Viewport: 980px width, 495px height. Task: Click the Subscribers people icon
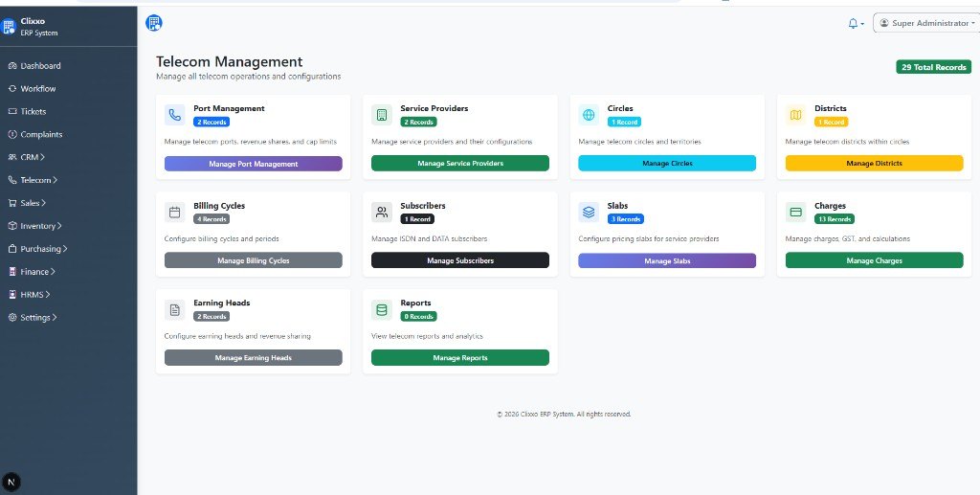pos(382,213)
